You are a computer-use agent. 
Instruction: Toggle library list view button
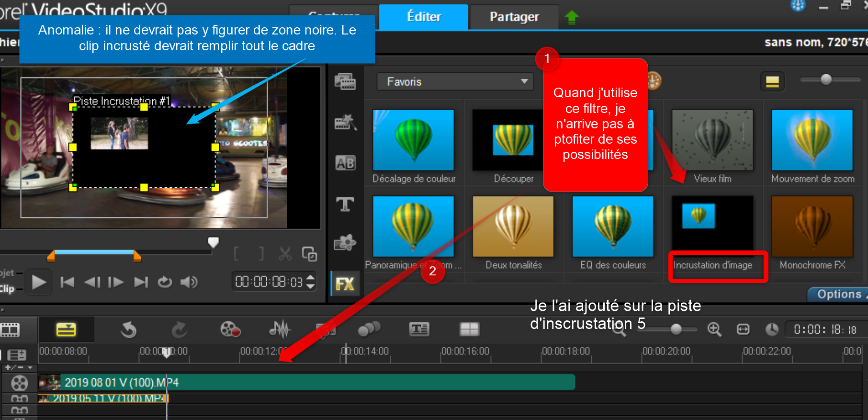772,82
